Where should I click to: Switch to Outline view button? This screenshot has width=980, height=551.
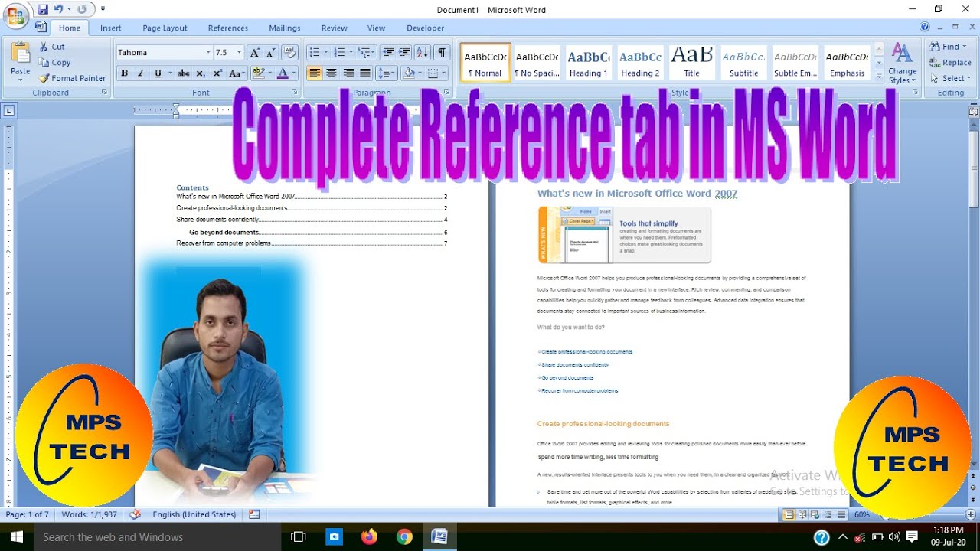pyautogui.click(x=829, y=515)
